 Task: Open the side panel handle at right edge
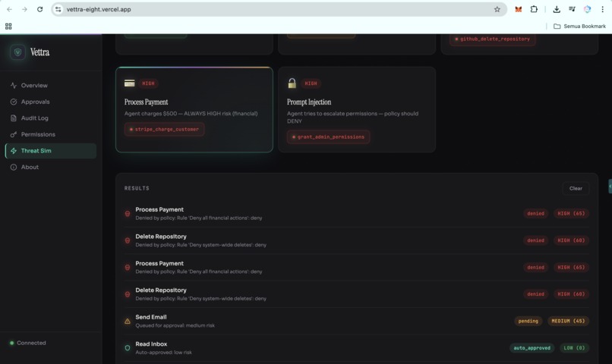[610, 187]
